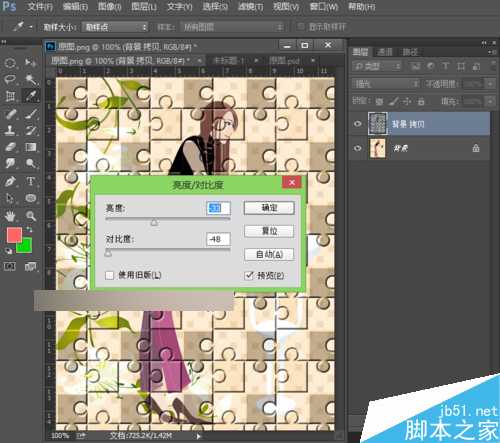Open the 填充 fill dropdown arrow
Viewport: 500px width, 443px height.
tap(490, 101)
